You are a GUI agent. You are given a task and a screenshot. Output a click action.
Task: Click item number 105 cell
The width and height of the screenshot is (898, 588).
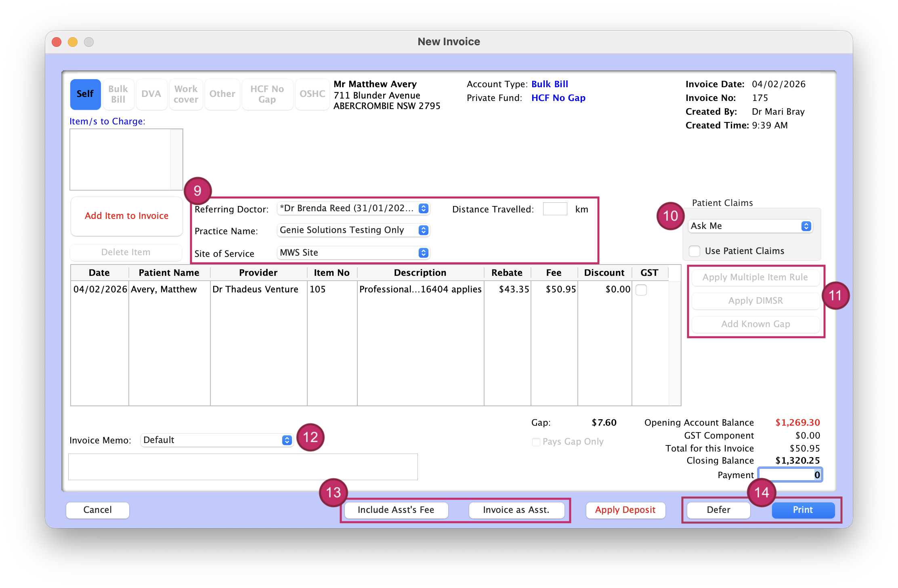(332, 290)
